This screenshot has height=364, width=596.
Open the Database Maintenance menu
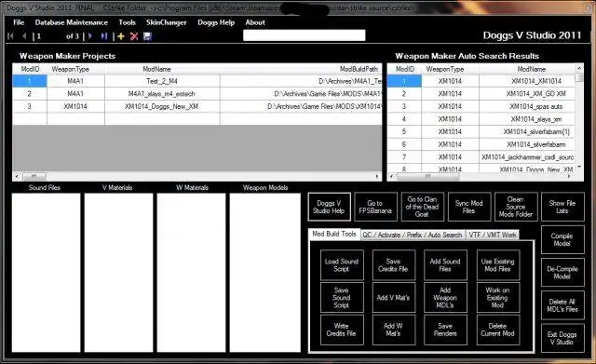72,22
